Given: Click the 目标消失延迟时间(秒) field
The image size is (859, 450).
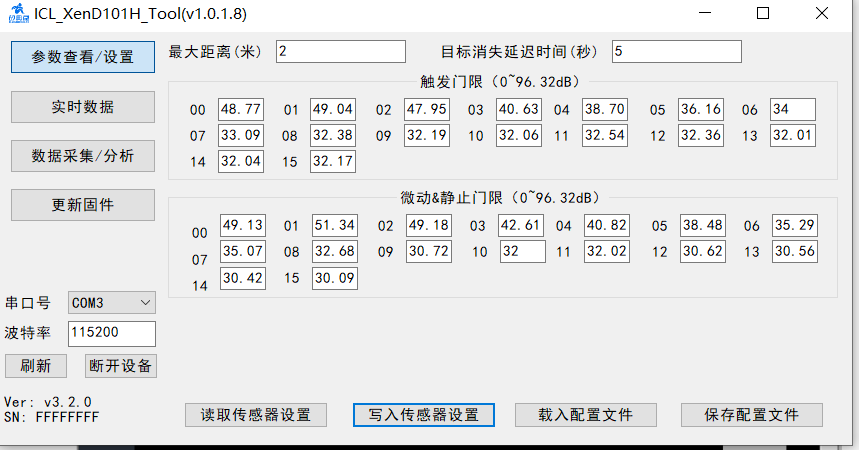Looking at the screenshot, I should [x=676, y=51].
